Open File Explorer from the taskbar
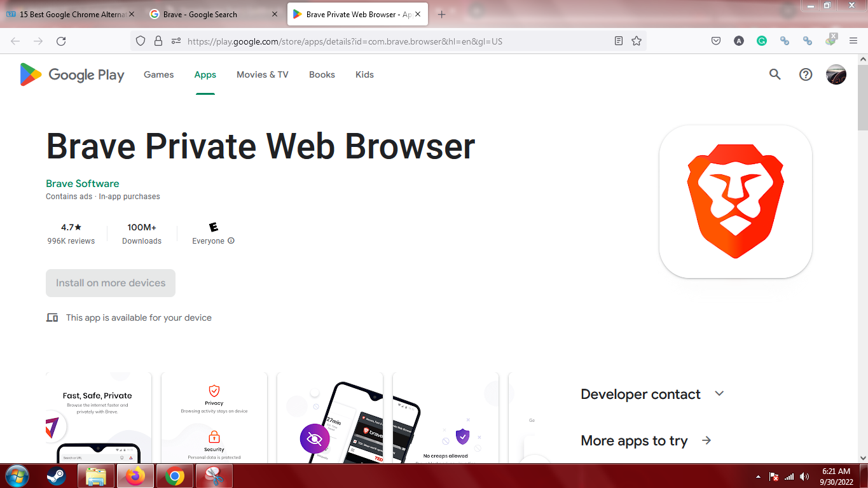This screenshot has width=868, height=488. click(x=96, y=476)
